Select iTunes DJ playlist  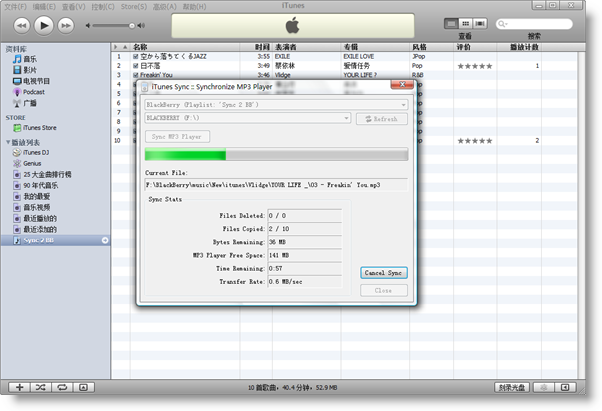(36, 152)
